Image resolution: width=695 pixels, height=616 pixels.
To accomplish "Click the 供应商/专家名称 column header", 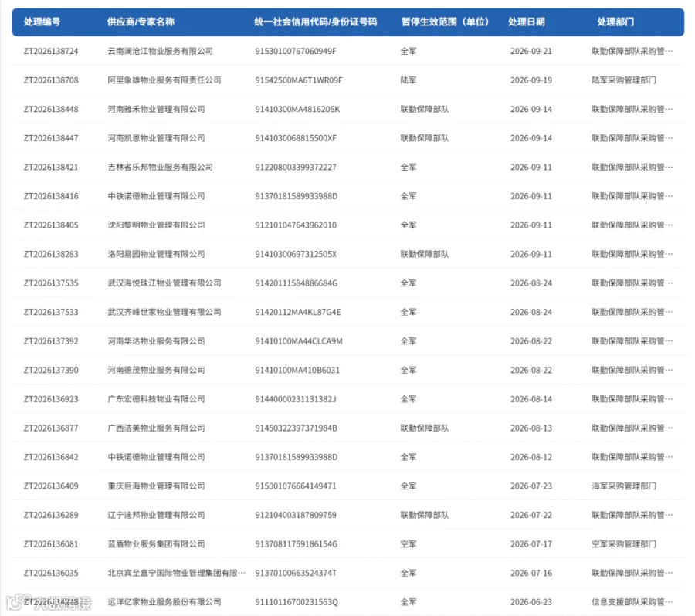I will 141,22.
